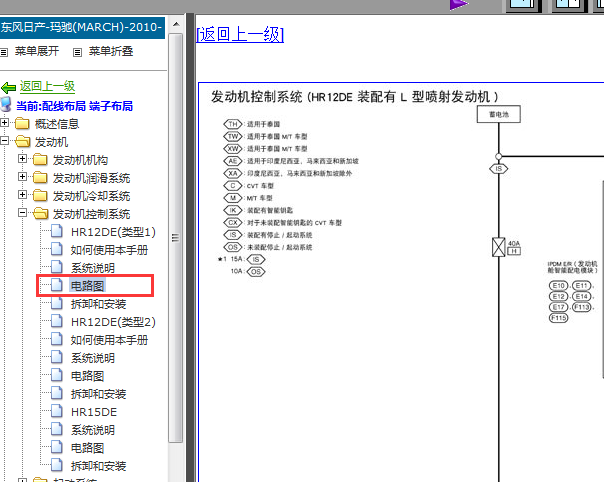
Task: Expand the 概述信息 folder node
Action: coord(4,123)
